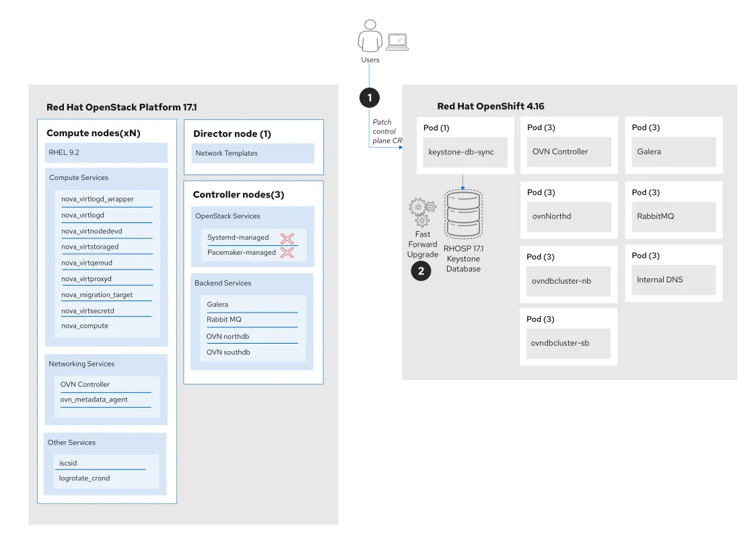Click the OVN southdb backend service entry
Image resolution: width=756 pixels, height=535 pixels.
point(252,352)
